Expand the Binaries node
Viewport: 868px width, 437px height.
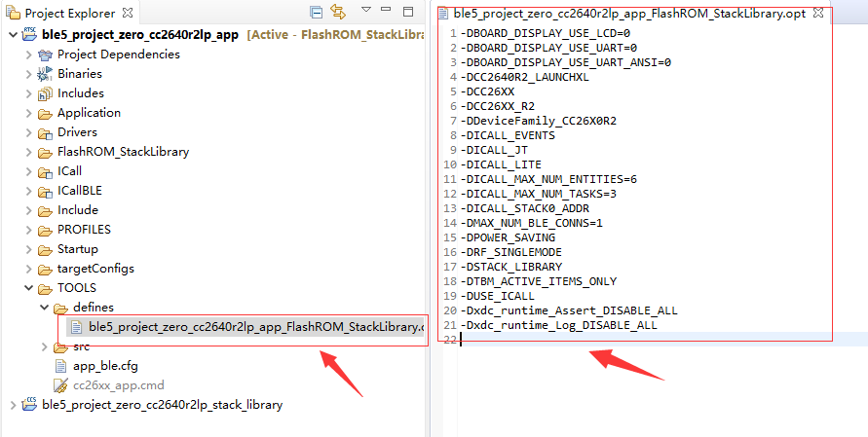coord(29,74)
